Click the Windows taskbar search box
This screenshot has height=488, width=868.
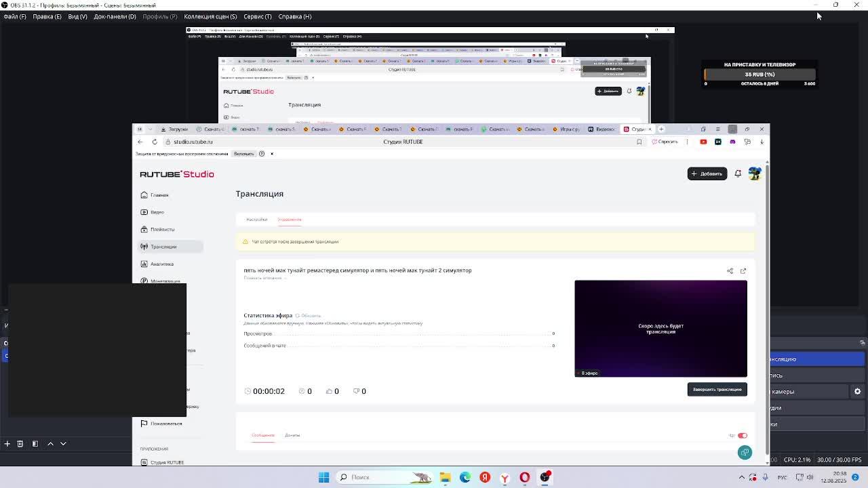click(x=385, y=477)
